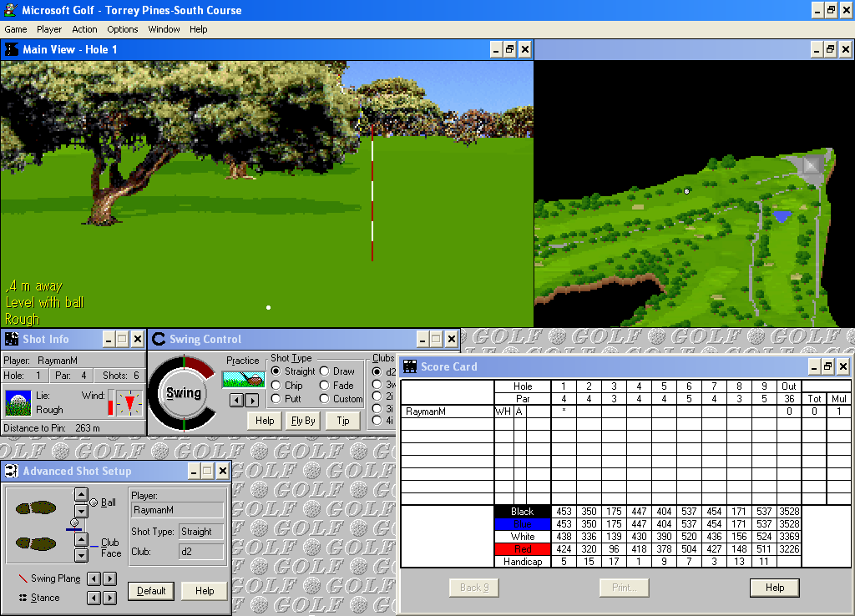Click the Stance dots icon
The height and width of the screenshot is (616, 855).
pyautogui.click(x=23, y=598)
